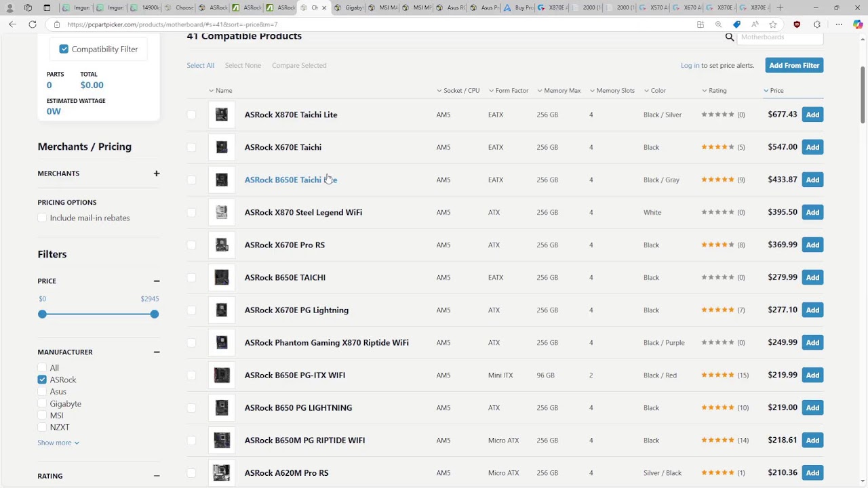Viewport: 868px width, 488px height.
Task: Go back with the browser back arrow
Action: click(x=12, y=24)
